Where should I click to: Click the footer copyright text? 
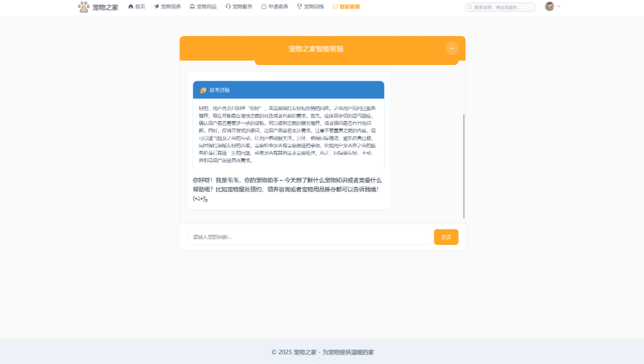[x=322, y=352]
